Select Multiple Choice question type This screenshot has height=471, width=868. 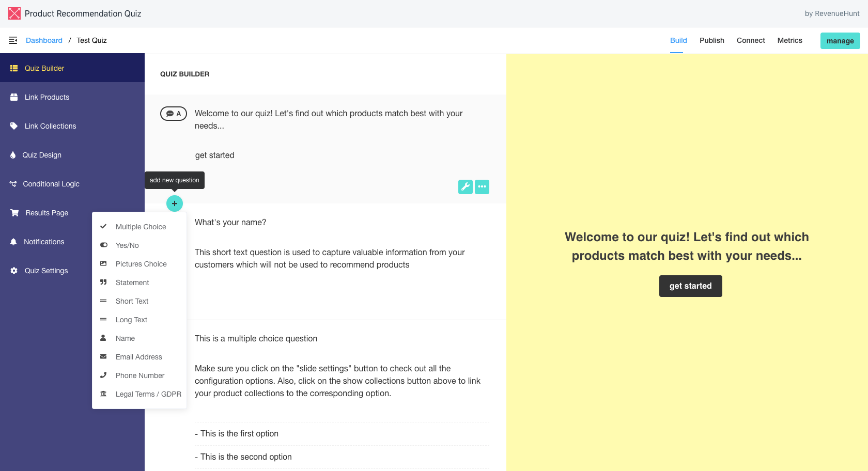point(139,227)
